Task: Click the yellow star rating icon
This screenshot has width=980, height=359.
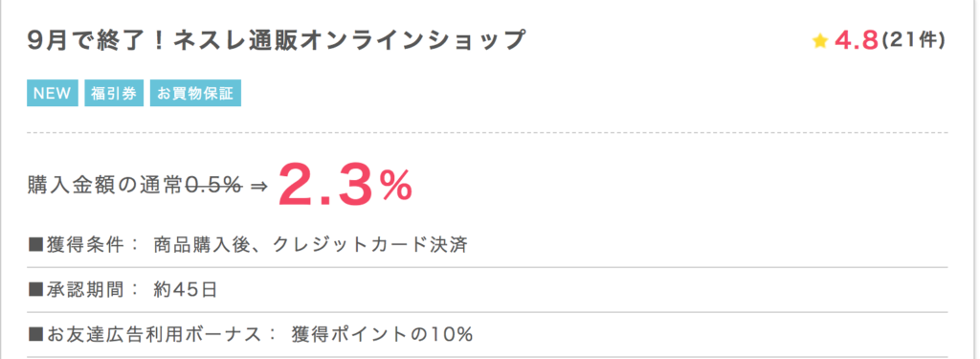Action: pos(819,41)
